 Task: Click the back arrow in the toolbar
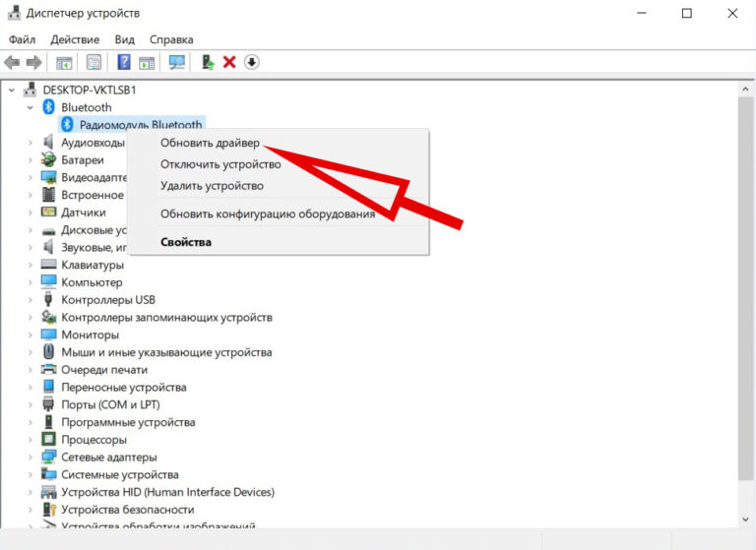tap(13, 62)
